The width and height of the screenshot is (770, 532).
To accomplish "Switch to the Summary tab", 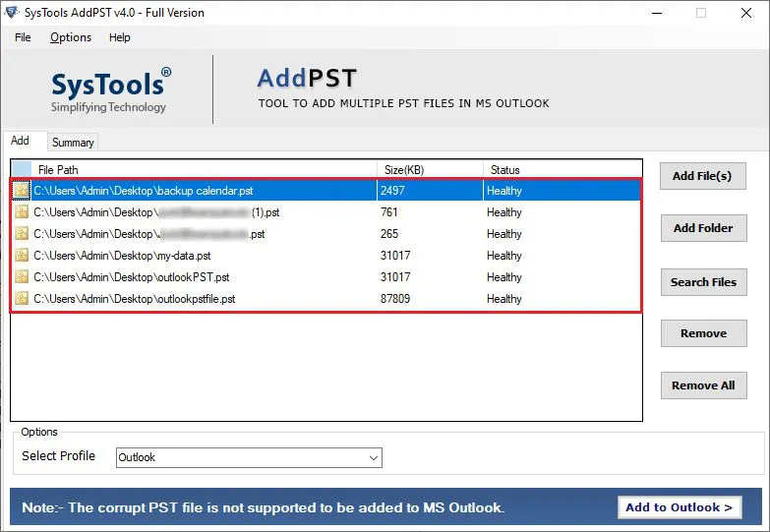I will [73, 143].
